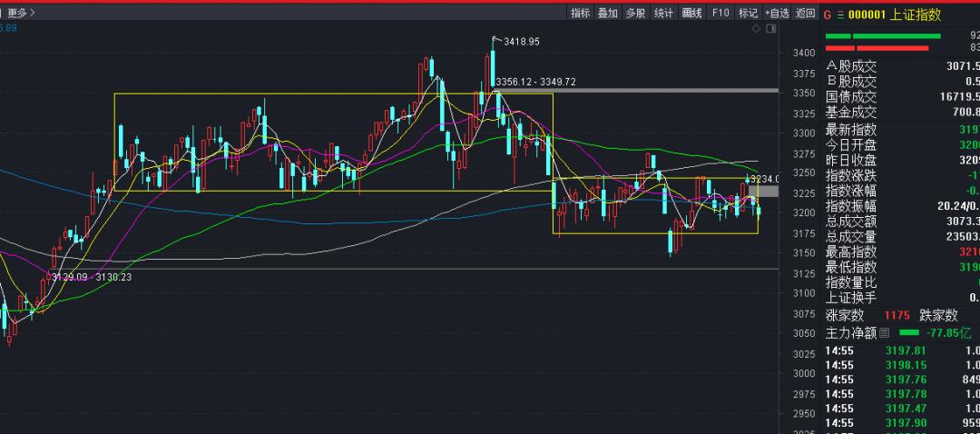Screen dimensions: 980x434
Task: Toggle the side panel icon beside the diamond
Action: [x=769, y=29]
